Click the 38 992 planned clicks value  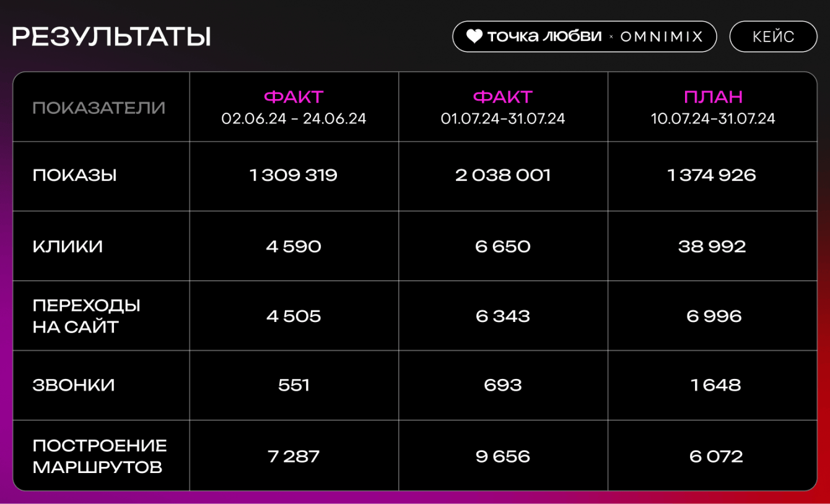pyautogui.click(x=712, y=246)
